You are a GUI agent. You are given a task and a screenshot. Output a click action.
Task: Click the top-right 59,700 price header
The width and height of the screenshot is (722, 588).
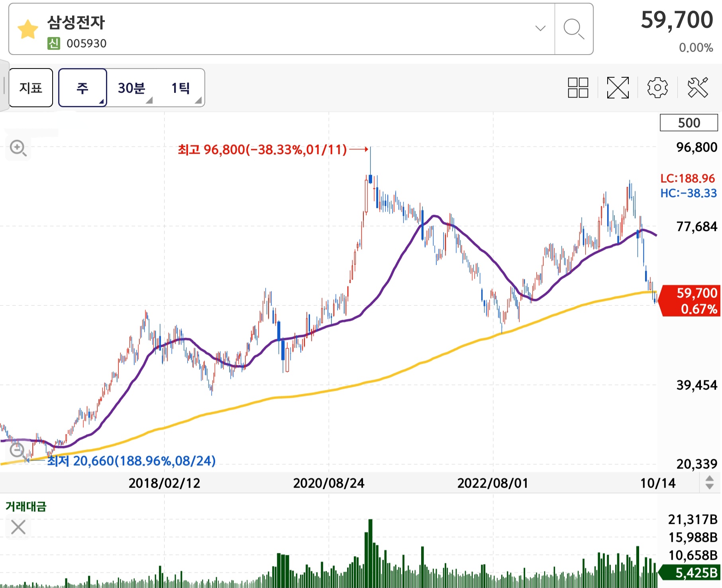point(677,20)
